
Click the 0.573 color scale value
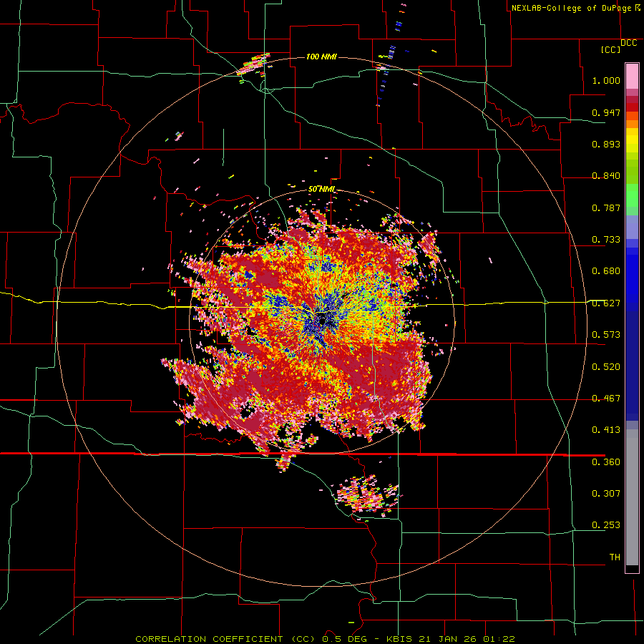(606, 335)
